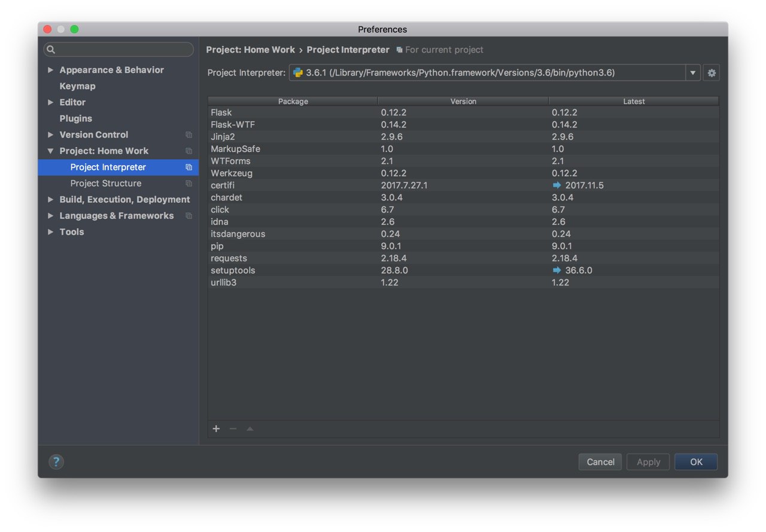The width and height of the screenshot is (766, 532).
Task: Click the project-level icon beside Project Structure
Action: (189, 184)
